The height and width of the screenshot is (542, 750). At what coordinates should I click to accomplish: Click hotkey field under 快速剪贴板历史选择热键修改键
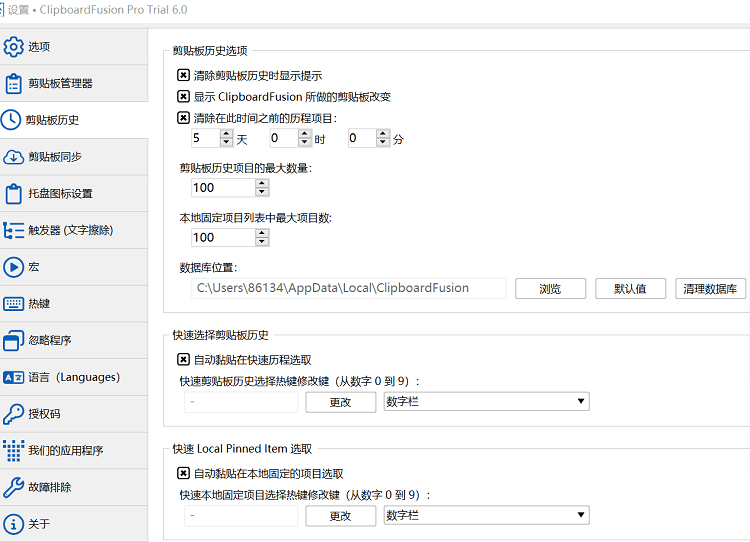(241, 402)
